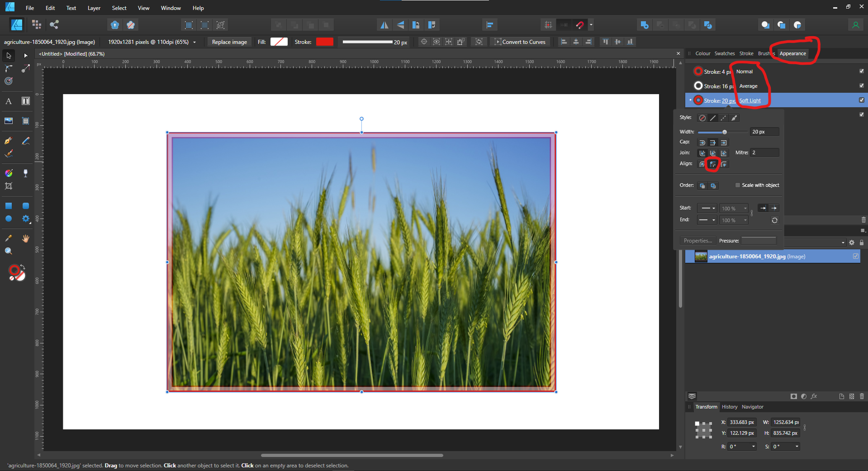The width and height of the screenshot is (868, 471).
Task: Click Convert to Curves button
Action: point(520,42)
